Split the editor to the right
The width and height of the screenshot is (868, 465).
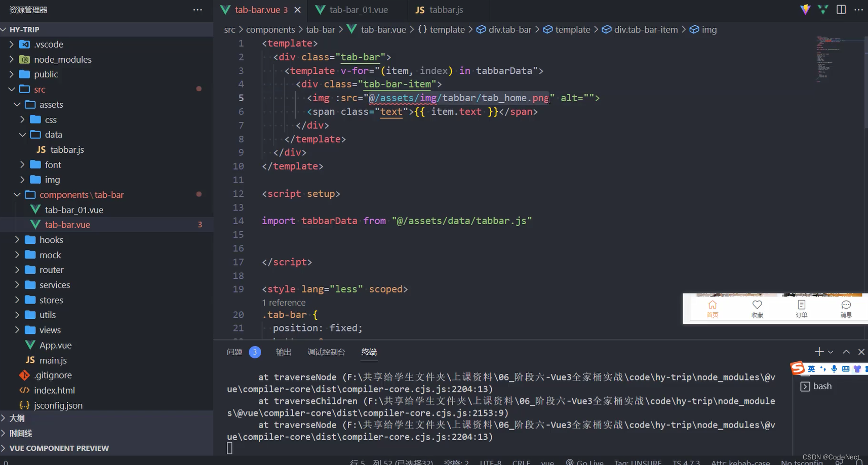841,10
